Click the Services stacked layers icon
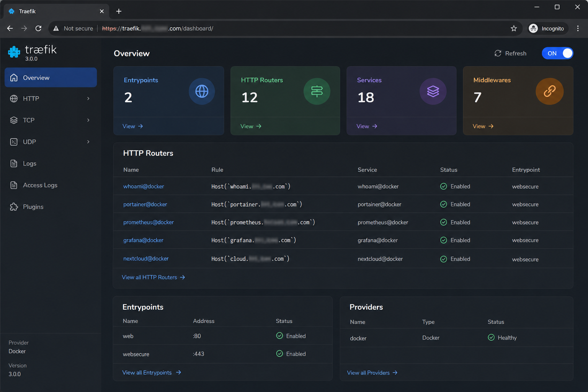This screenshot has height=392, width=588. [433, 91]
